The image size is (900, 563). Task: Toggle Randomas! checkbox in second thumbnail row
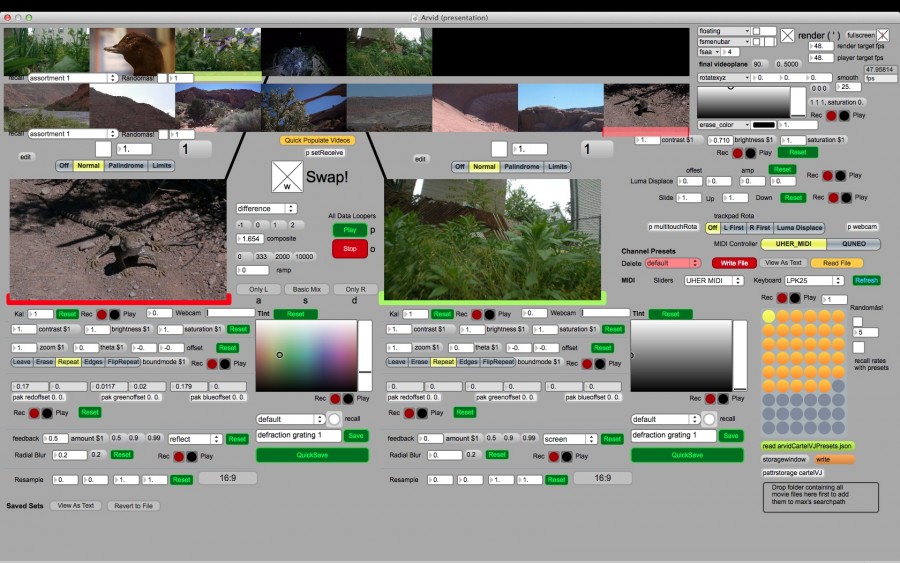[x=163, y=134]
